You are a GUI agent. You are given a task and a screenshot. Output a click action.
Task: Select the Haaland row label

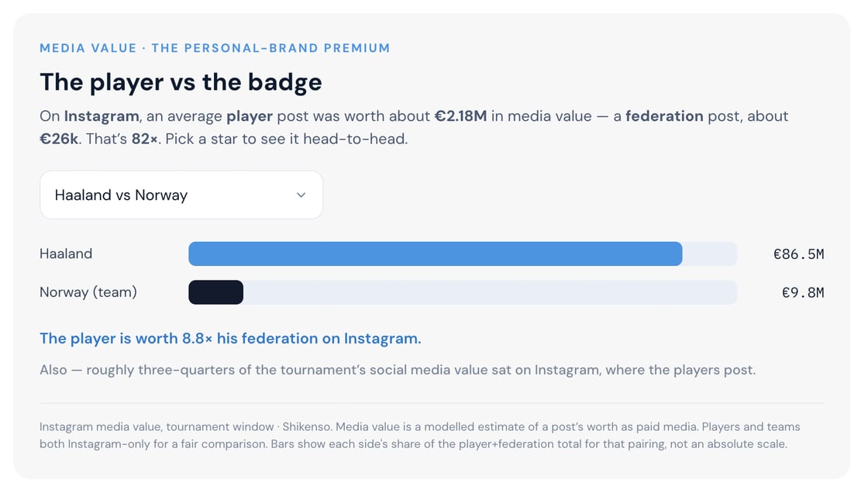point(66,253)
